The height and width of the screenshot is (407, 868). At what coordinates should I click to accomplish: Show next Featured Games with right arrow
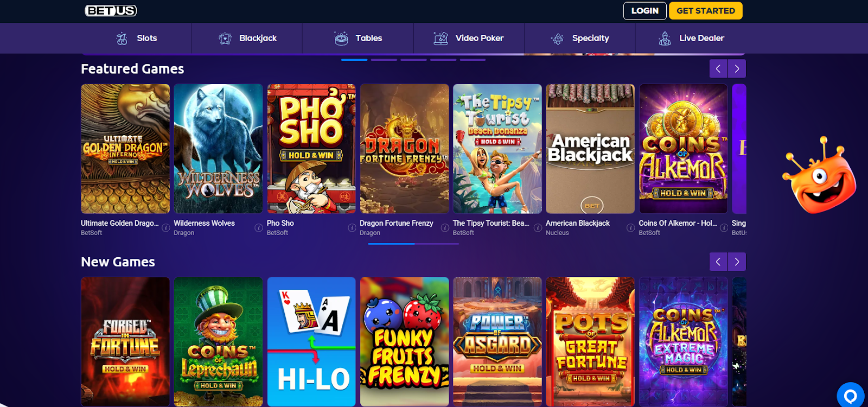click(x=737, y=69)
